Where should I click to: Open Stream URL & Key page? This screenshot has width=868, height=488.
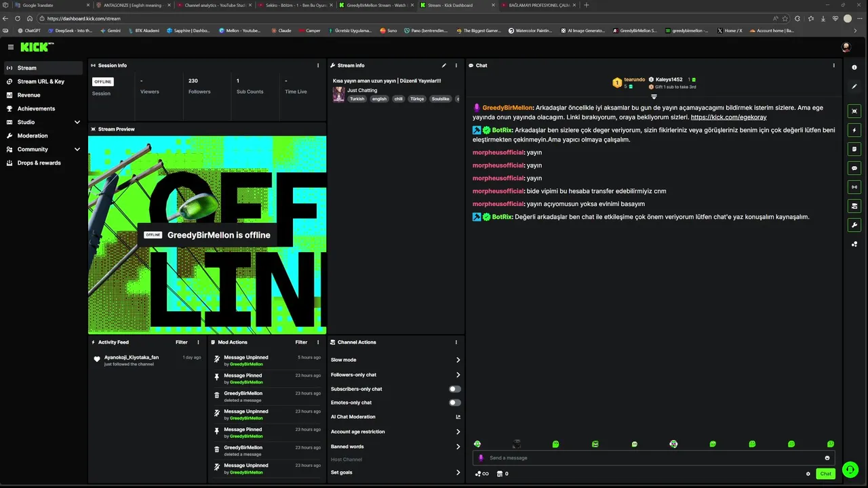[43, 81]
